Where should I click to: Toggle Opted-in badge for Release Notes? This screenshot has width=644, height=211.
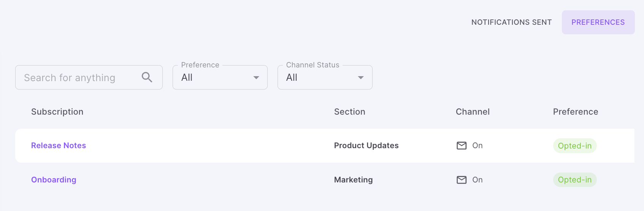point(574,146)
